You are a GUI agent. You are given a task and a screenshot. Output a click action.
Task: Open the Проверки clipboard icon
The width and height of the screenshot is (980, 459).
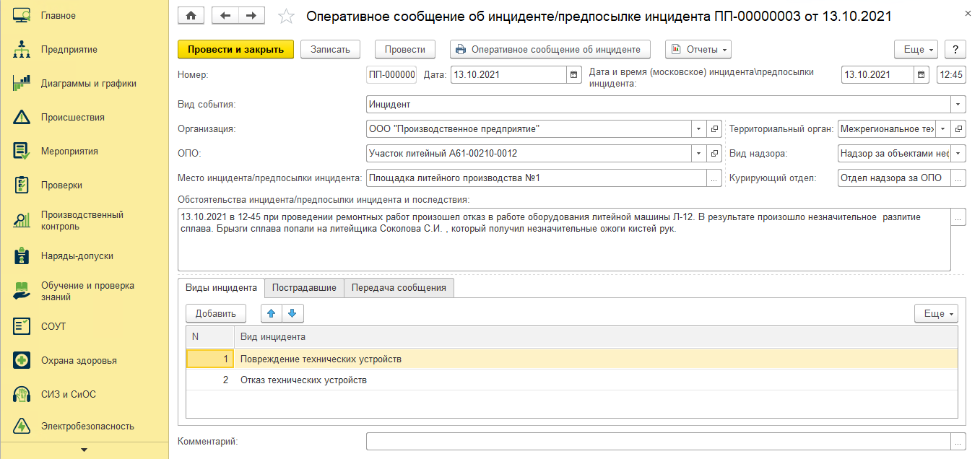pos(22,185)
